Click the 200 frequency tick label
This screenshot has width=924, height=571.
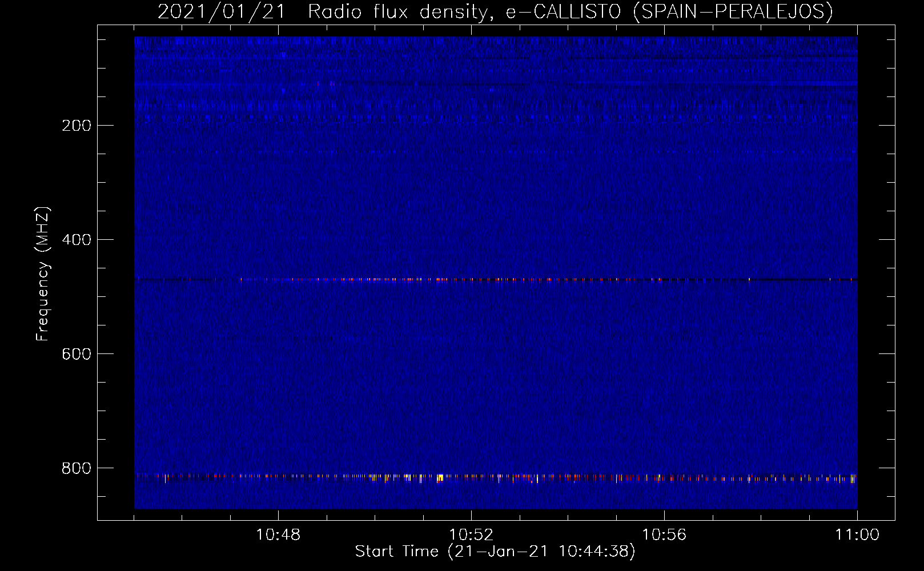coord(77,126)
